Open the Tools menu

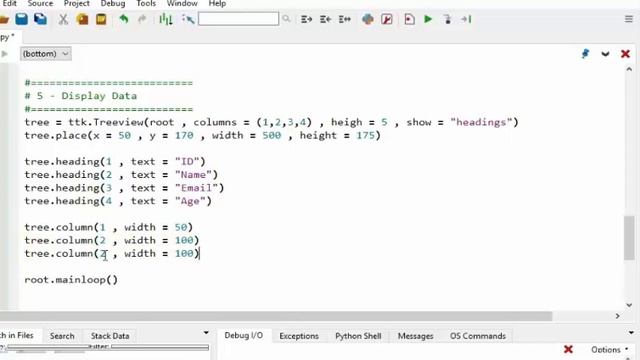pos(146,4)
